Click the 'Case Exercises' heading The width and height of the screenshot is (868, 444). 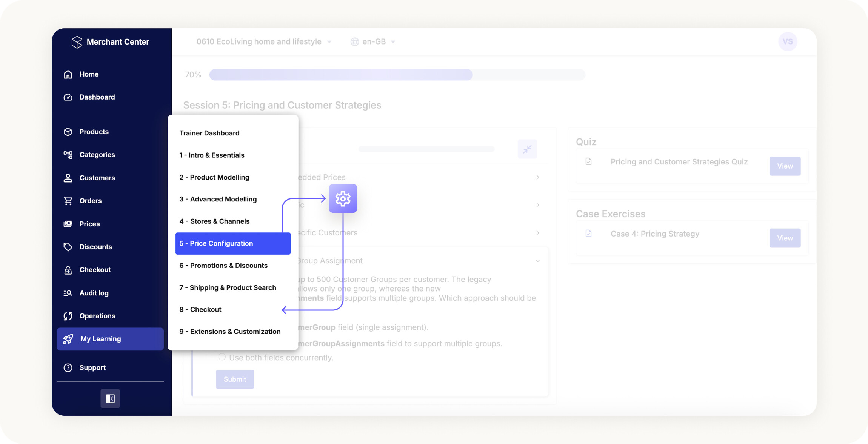coord(611,214)
